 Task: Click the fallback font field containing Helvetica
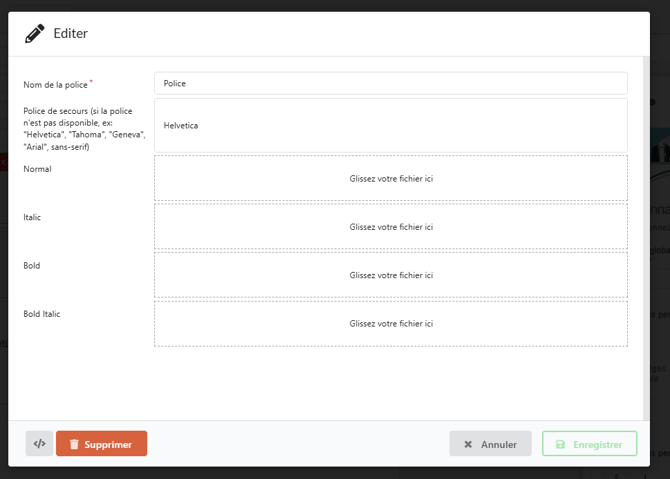(x=390, y=125)
